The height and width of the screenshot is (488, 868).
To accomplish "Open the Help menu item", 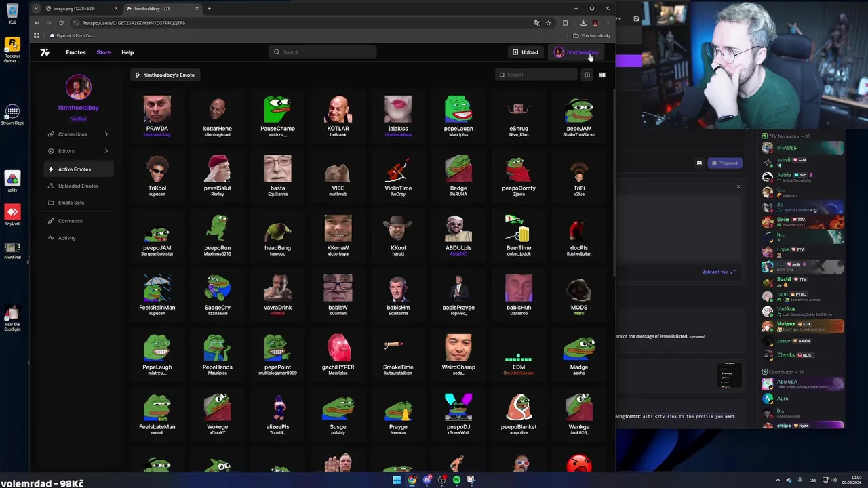I will pos(127,52).
